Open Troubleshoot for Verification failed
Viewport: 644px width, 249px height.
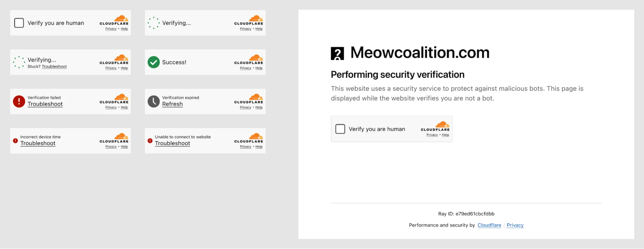tap(45, 104)
